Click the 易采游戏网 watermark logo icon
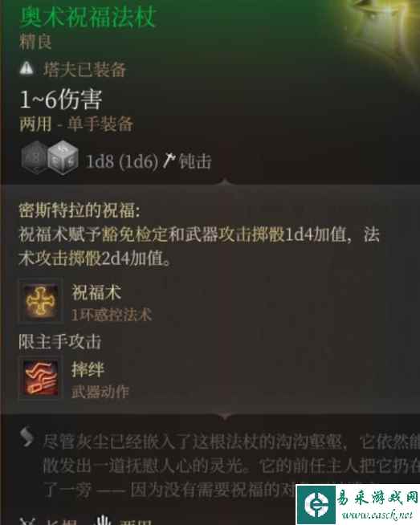This screenshot has height=525, width=420. (x=316, y=505)
